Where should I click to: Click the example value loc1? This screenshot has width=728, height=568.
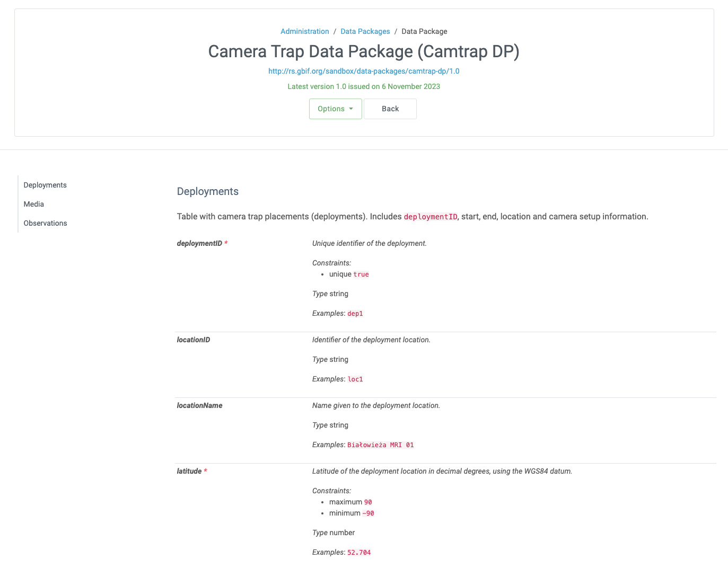[x=355, y=379]
